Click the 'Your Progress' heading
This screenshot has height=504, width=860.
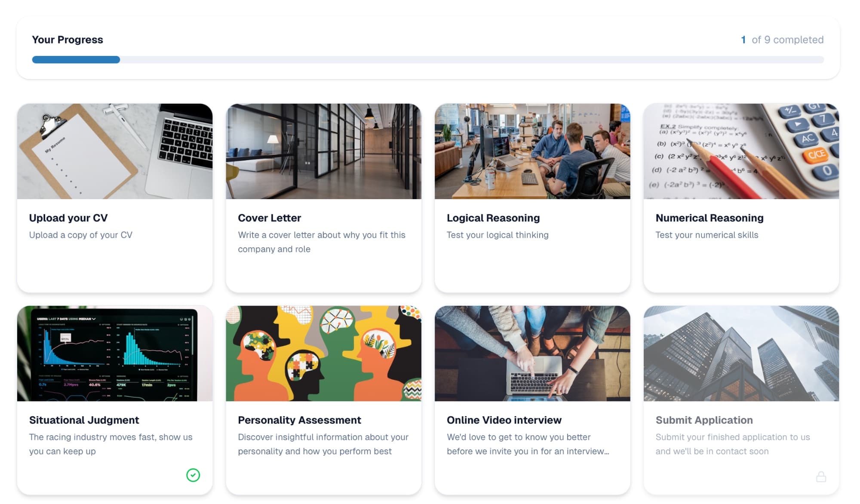68,40
